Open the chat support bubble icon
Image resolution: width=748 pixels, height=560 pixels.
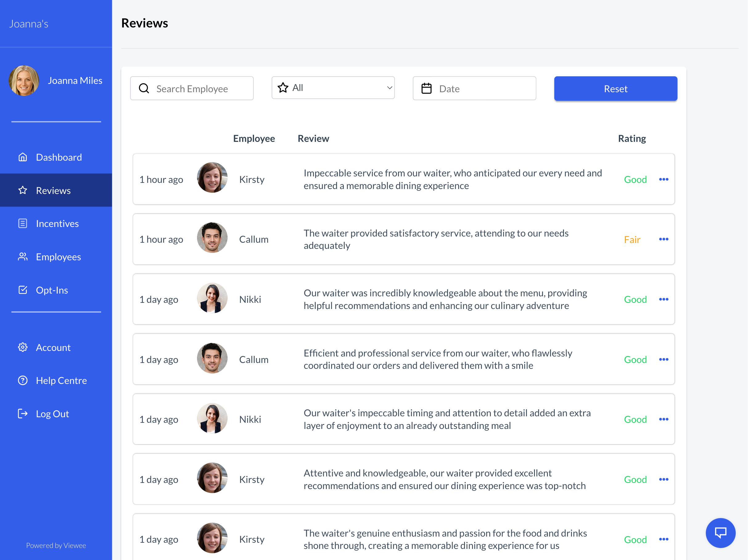pyautogui.click(x=720, y=533)
